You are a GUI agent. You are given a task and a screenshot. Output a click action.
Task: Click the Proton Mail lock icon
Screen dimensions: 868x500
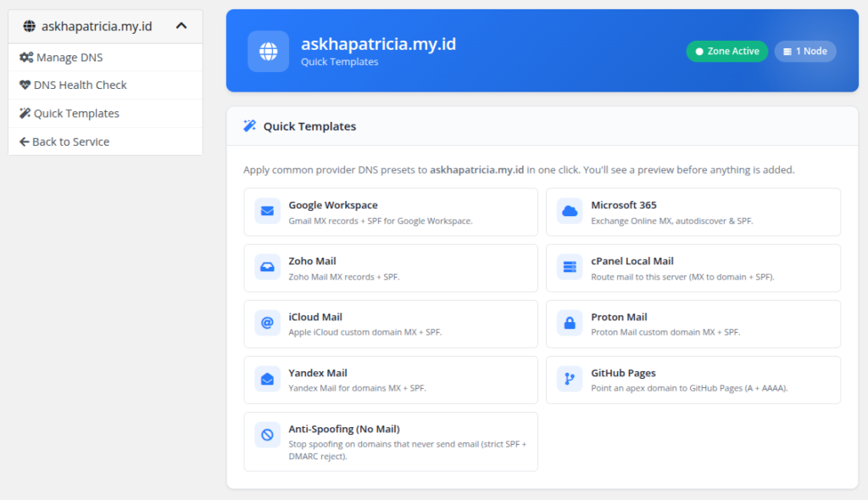[x=570, y=323]
